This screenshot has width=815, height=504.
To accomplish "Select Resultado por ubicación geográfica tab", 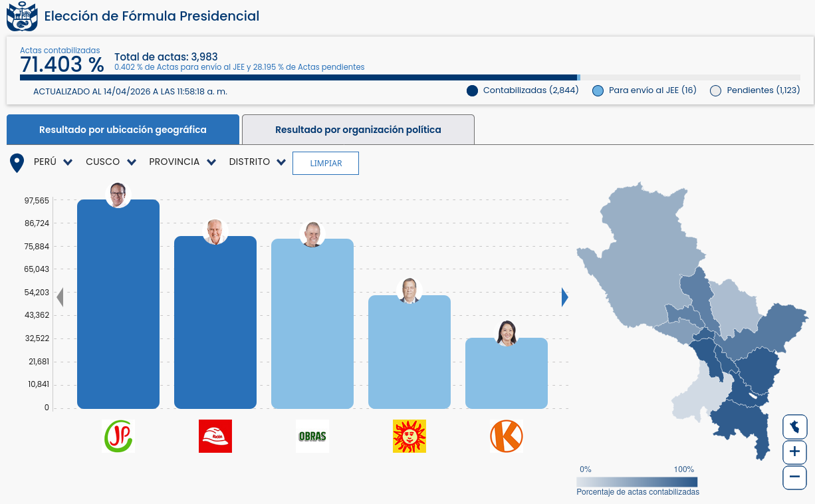I will 123,130.
